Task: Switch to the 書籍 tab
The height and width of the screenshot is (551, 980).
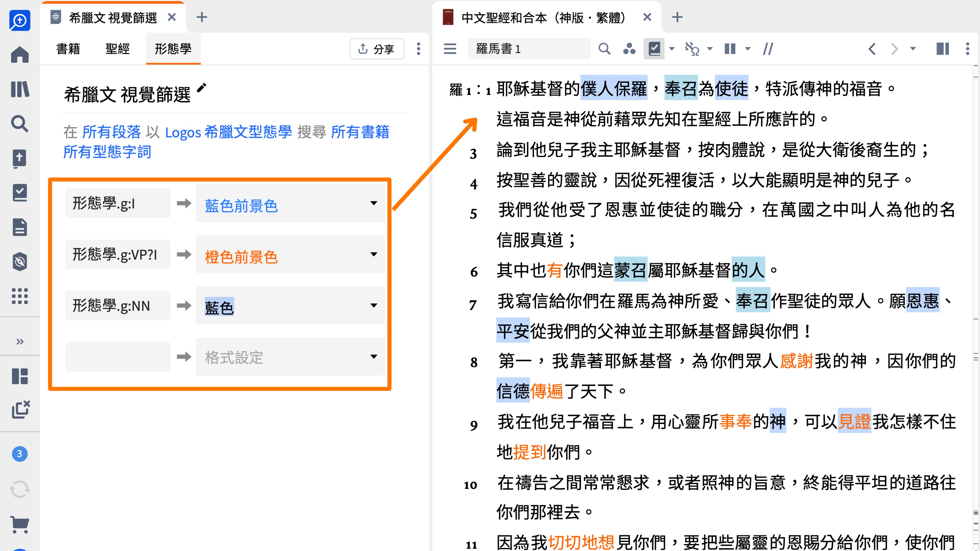Action: 68,49
